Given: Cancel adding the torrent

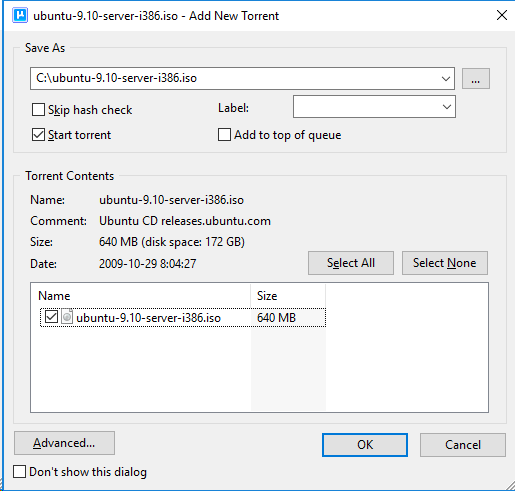Looking at the screenshot, I should [463, 445].
